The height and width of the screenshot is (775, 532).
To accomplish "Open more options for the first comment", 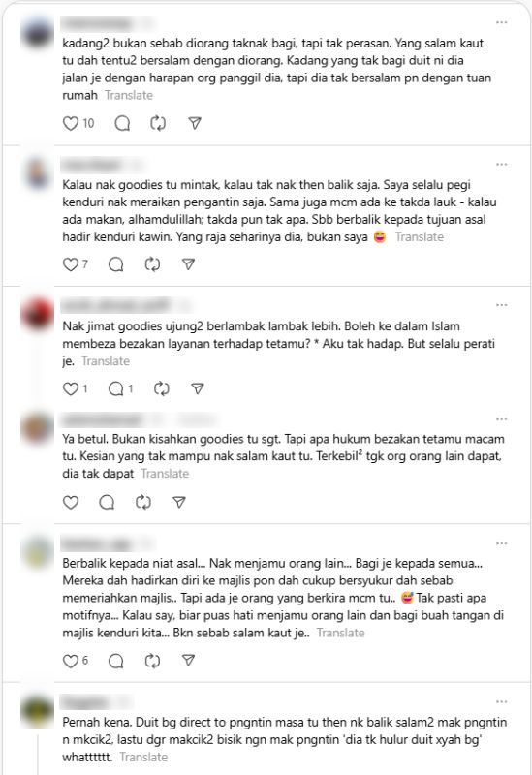I will 501,22.
